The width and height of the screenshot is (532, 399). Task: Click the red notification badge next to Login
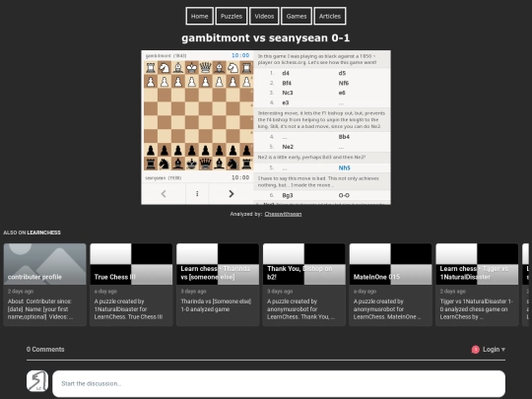point(475,350)
